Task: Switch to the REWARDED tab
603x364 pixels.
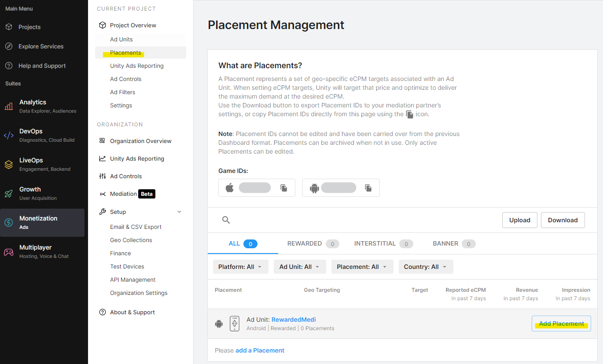Action: point(313,243)
